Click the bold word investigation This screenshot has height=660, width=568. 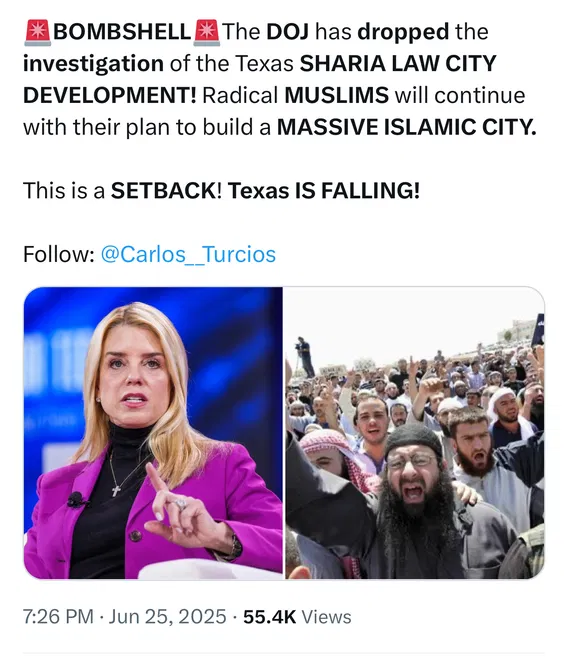click(x=93, y=64)
